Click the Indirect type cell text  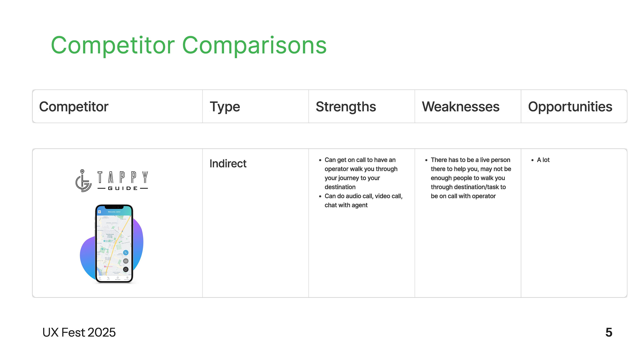[x=228, y=164]
